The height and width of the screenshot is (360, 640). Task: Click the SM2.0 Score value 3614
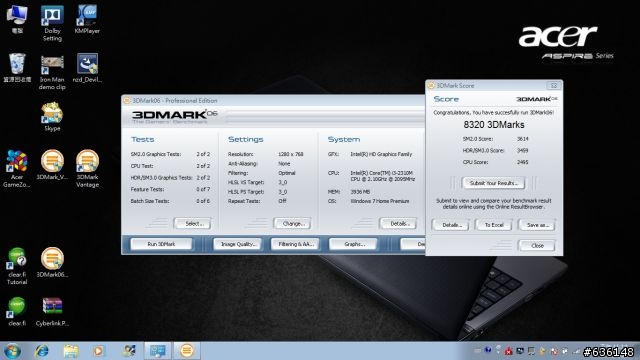[522, 139]
